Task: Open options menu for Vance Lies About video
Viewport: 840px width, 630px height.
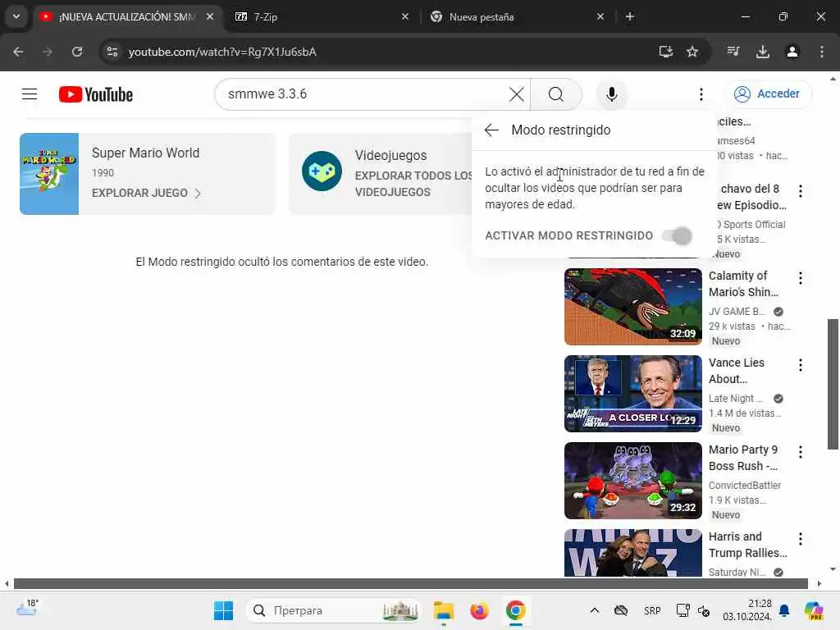Action: tap(801, 365)
